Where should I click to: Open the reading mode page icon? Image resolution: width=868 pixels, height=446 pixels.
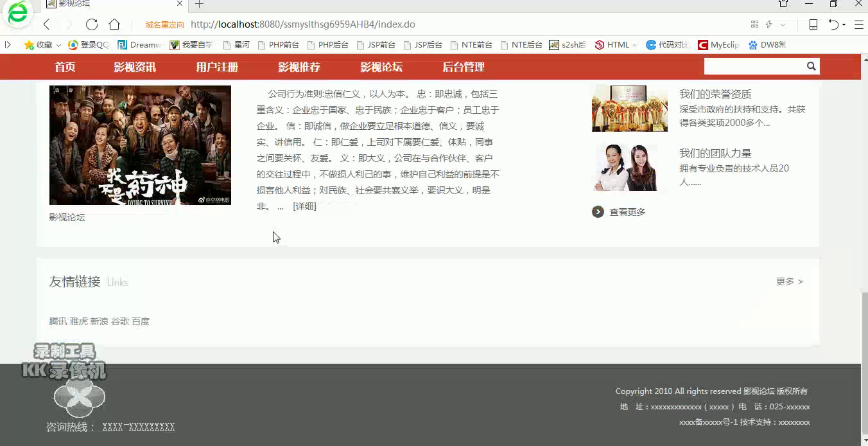click(x=813, y=24)
